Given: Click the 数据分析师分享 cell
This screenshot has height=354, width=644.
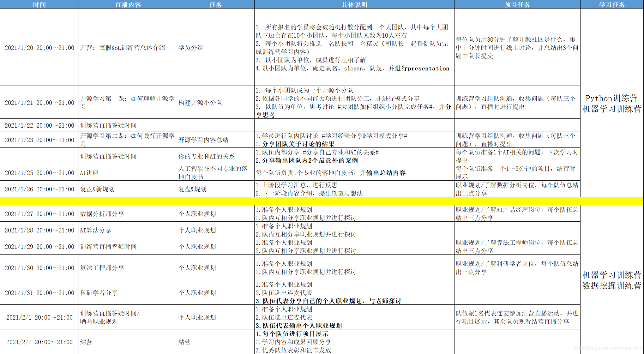Looking at the screenshot, I should coord(102,214).
